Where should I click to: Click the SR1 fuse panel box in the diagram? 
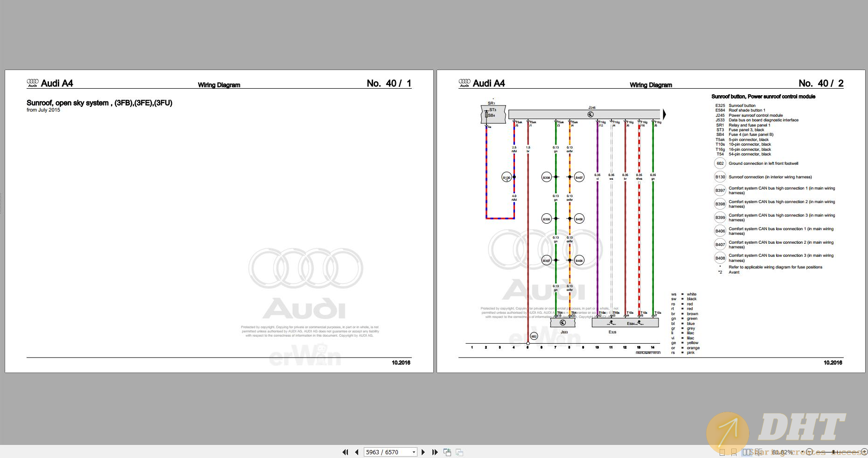[493, 114]
